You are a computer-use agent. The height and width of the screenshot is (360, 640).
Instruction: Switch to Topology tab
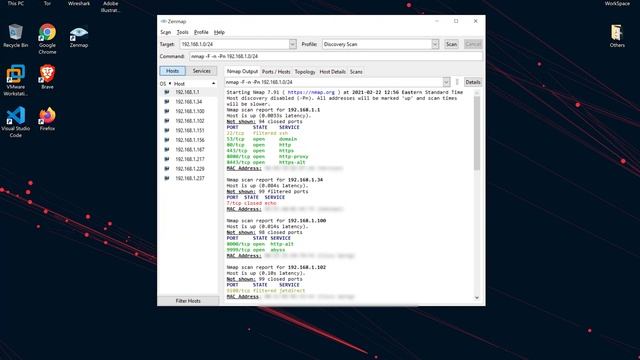pyautogui.click(x=305, y=72)
